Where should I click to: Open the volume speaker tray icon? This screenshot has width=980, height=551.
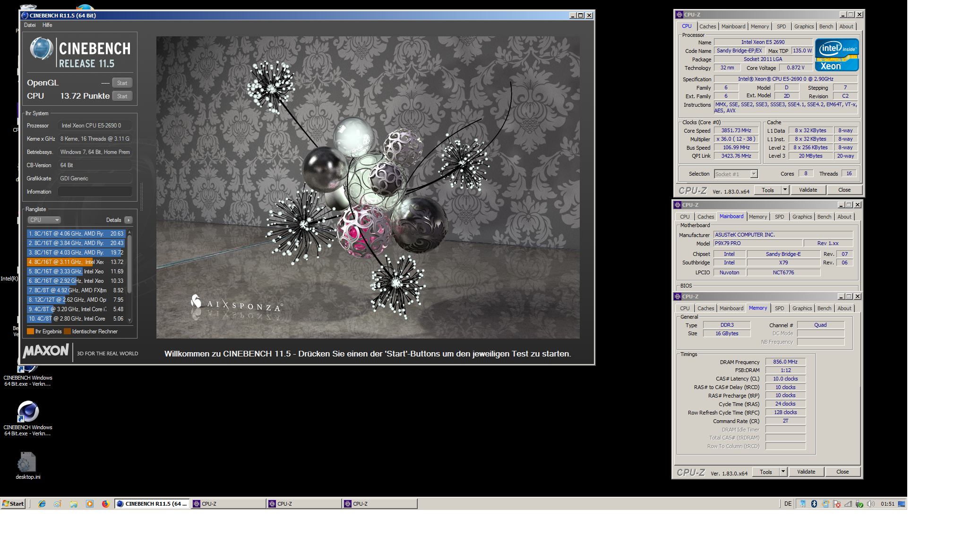tap(870, 504)
